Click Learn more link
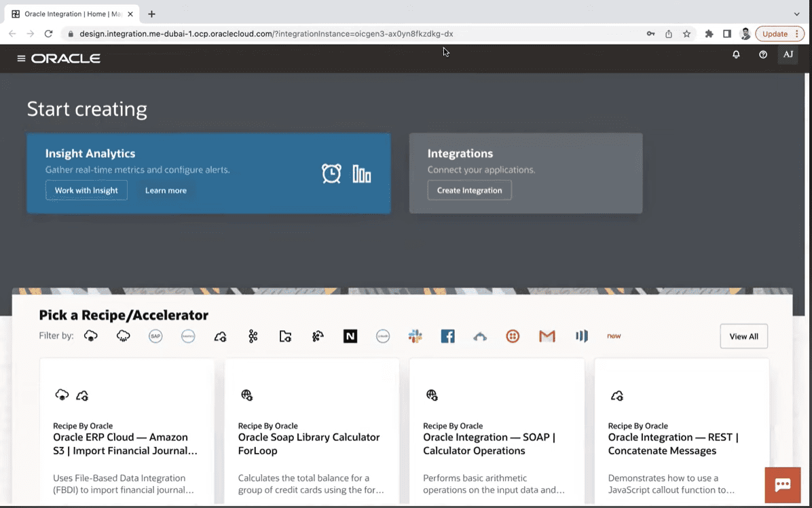Screen dimensions: 812x508 [x=166, y=190]
